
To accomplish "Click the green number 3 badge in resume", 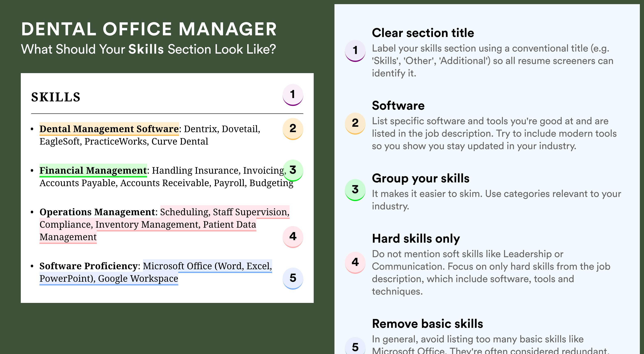I will click(x=293, y=170).
